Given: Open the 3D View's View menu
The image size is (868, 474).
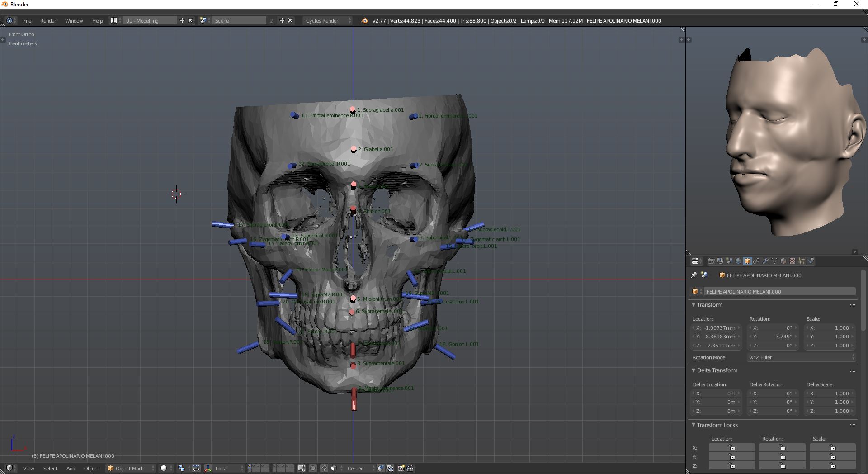Looking at the screenshot, I should pos(28,469).
